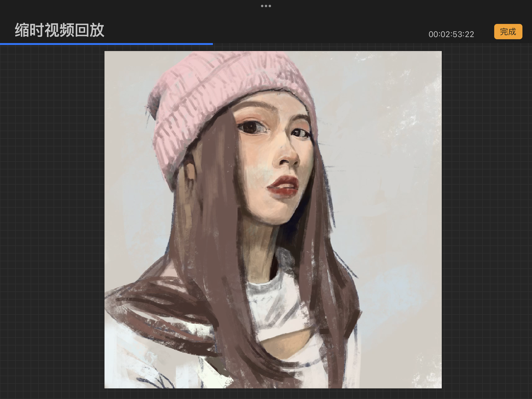Tap the 完成 button to finish replay
Viewport: 532px width, 399px height.
(508, 32)
